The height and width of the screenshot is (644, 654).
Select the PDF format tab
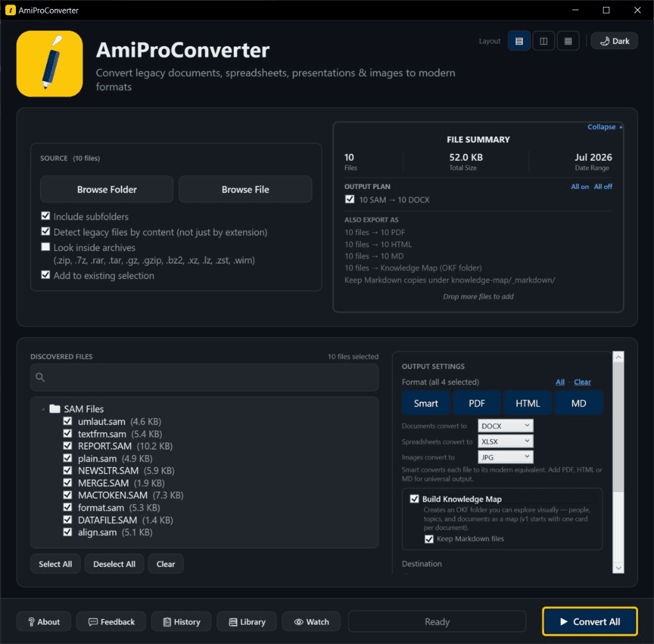[476, 403]
